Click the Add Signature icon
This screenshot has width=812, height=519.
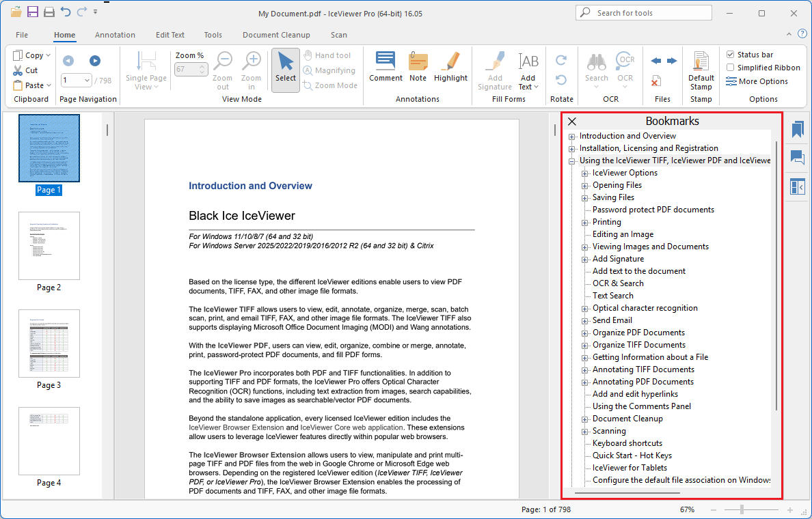tap(495, 71)
